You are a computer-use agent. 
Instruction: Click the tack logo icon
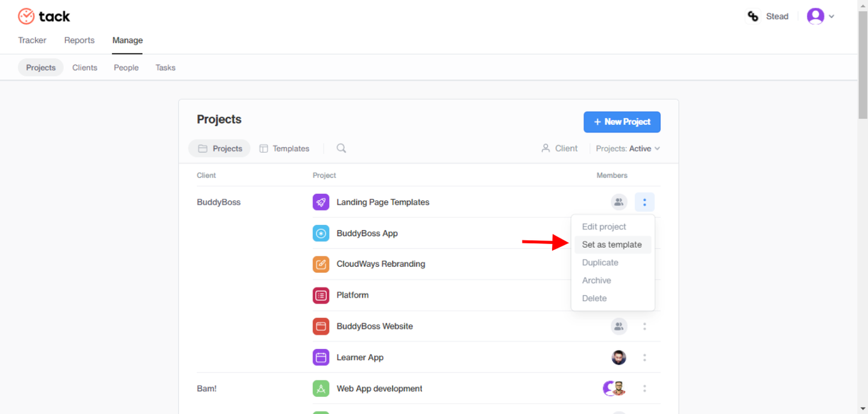(26, 16)
